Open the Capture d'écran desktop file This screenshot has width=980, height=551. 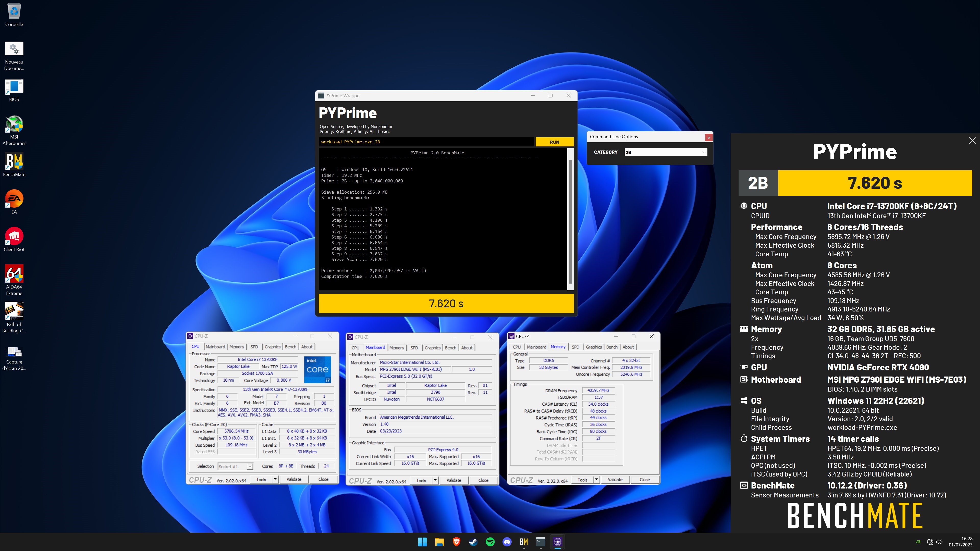click(x=14, y=357)
